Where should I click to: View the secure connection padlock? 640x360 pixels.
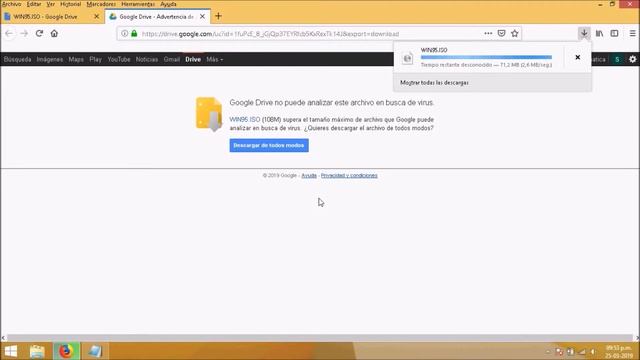(134, 33)
